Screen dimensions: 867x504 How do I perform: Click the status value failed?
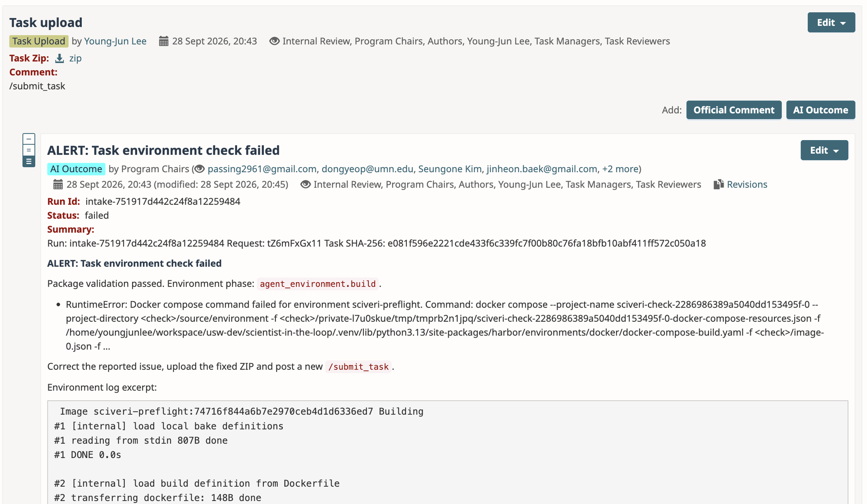[x=97, y=215]
